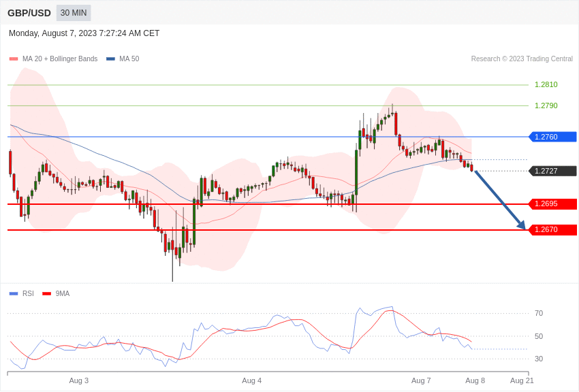Click the red 9MA legend swatch
Viewport: 579px width, 392px height.
pyautogui.click(x=46, y=293)
